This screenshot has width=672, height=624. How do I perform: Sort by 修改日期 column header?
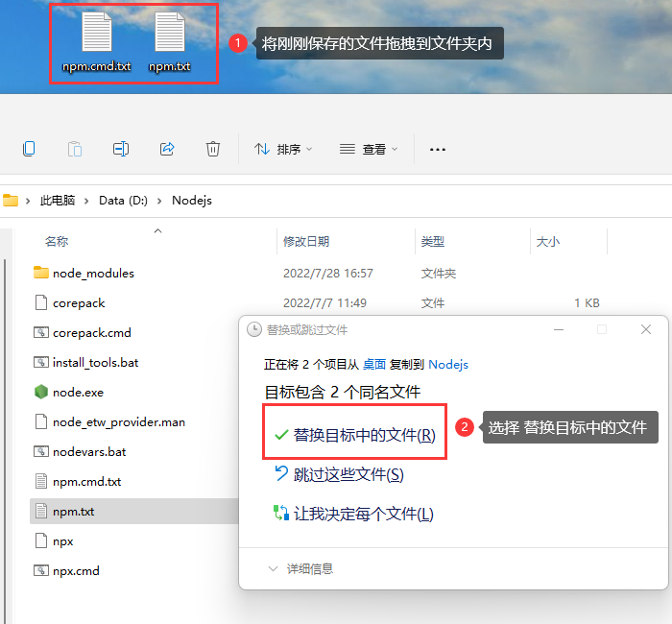pos(306,241)
